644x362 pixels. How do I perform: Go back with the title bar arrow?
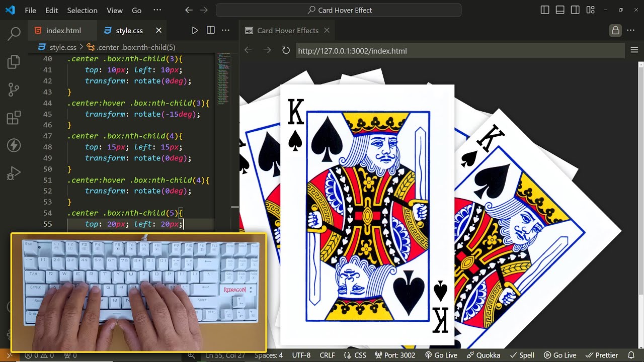(x=189, y=10)
